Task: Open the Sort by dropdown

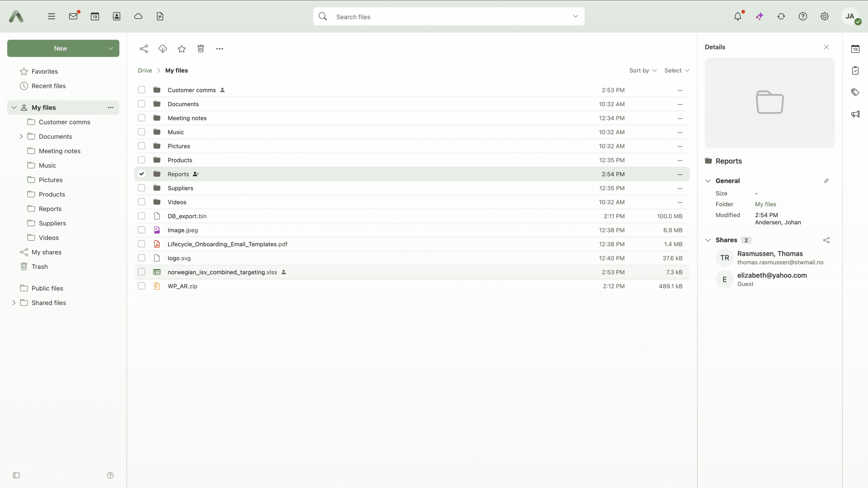Action: click(643, 70)
